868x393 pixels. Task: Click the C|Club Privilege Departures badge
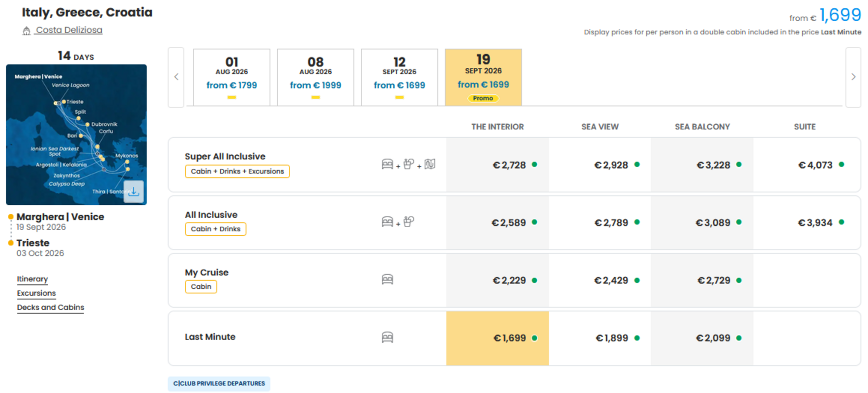(219, 384)
